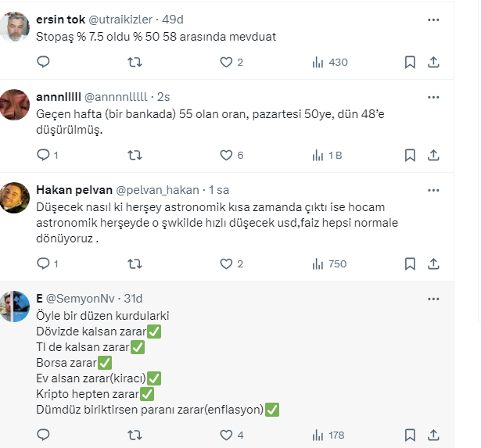Bookmark ersin tok's tweet
The width and height of the screenshot is (481, 448).
(x=410, y=62)
